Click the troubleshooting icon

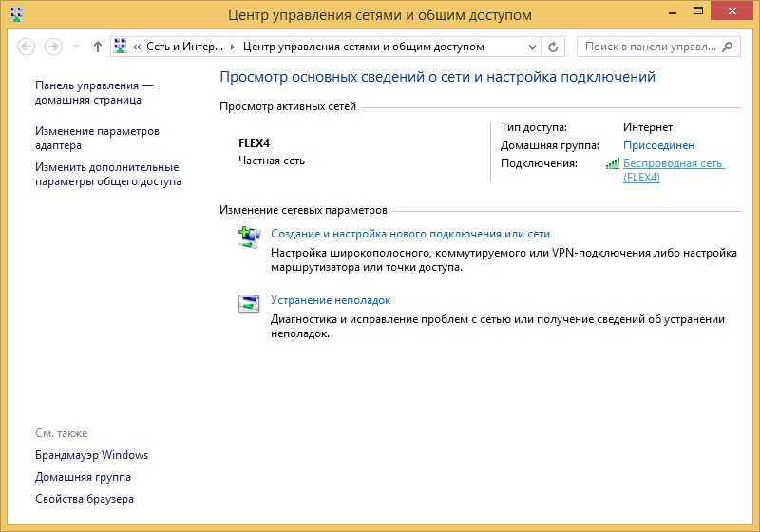coord(248,304)
